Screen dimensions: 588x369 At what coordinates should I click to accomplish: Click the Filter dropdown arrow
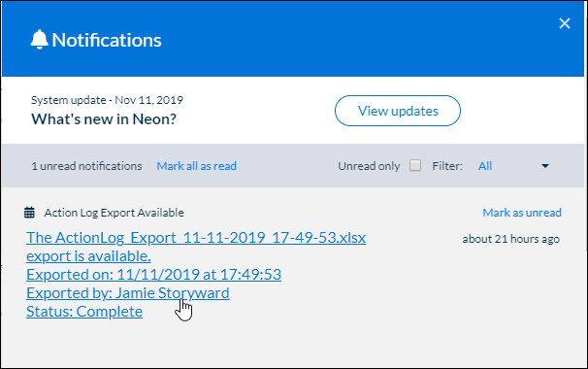point(545,166)
